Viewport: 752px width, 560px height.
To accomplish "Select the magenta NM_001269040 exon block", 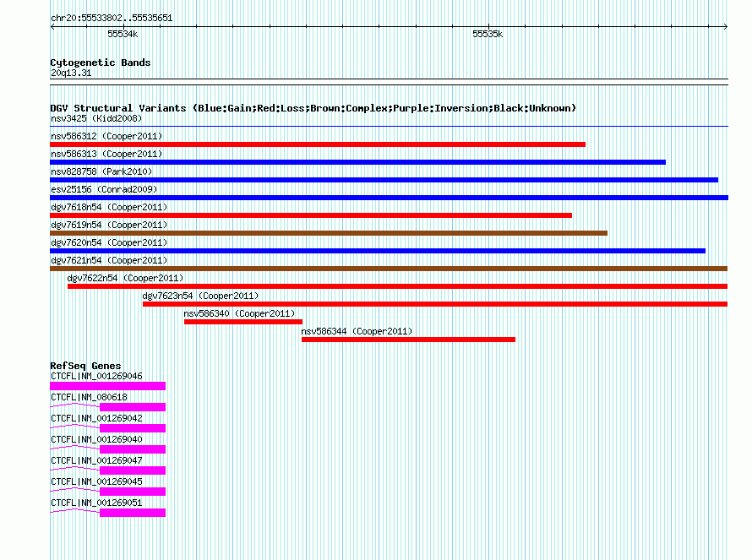I will (133, 449).
